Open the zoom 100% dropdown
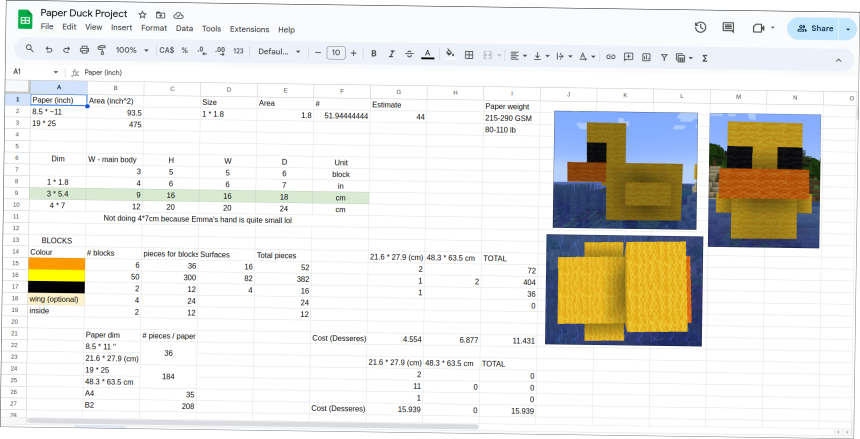860x439 pixels. pyautogui.click(x=130, y=50)
